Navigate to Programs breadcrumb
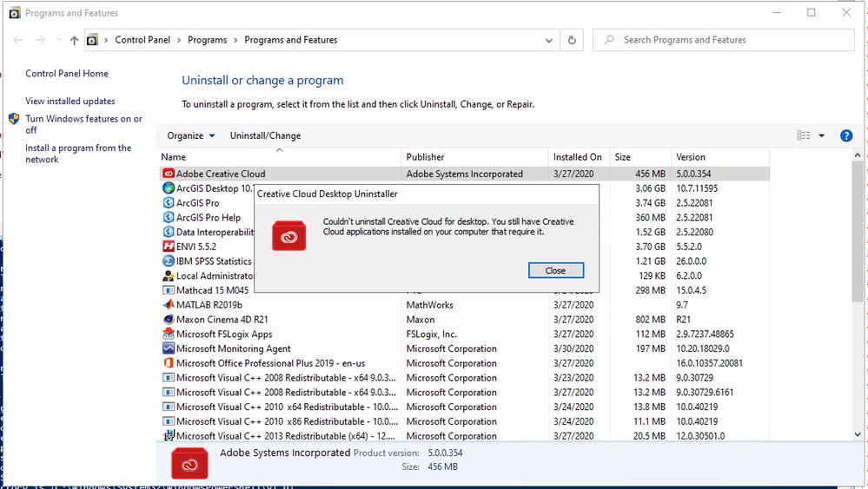The width and height of the screenshot is (868, 489). click(207, 40)
